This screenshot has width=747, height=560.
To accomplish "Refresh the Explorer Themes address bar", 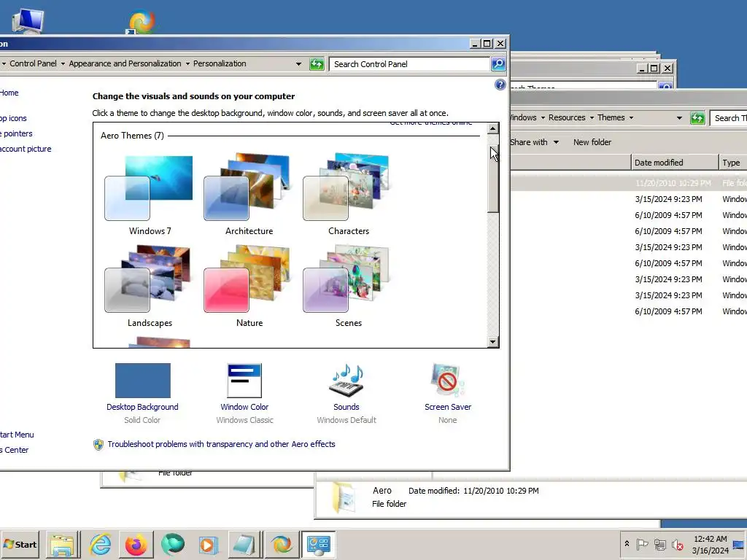I will (x=697, y=118).
